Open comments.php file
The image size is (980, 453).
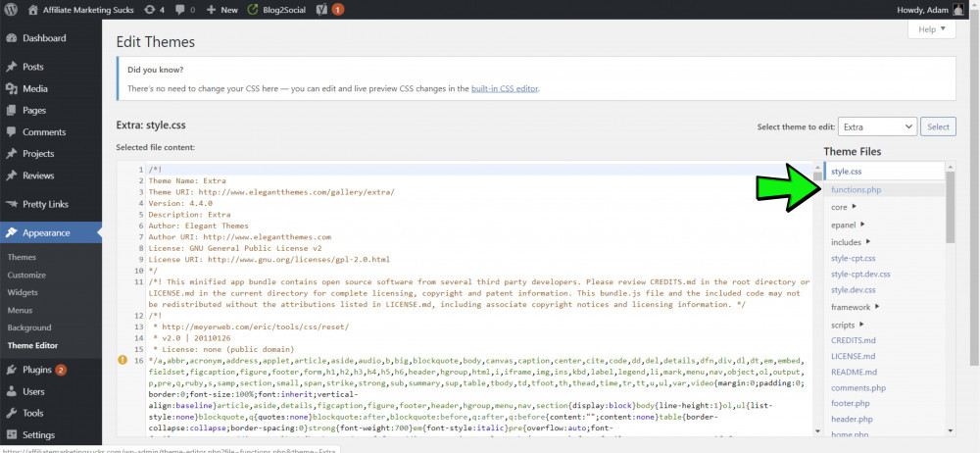tap(858, 388)
